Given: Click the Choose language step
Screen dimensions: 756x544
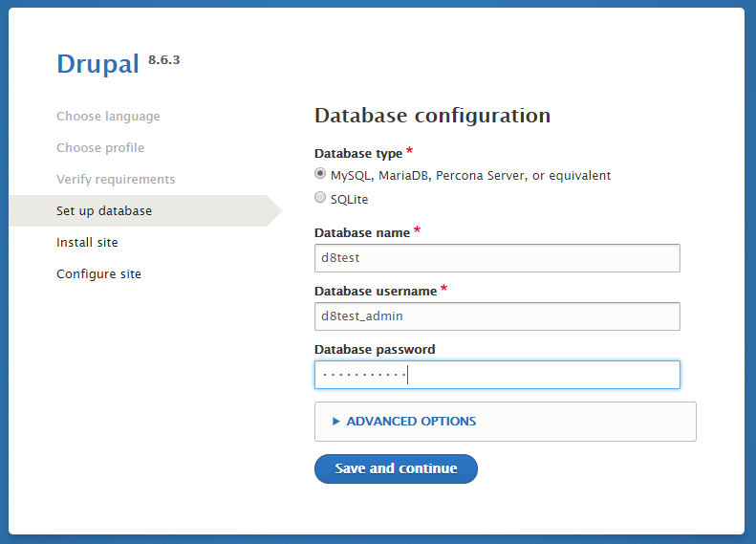Looking at the screenshot, I should 108,117.
